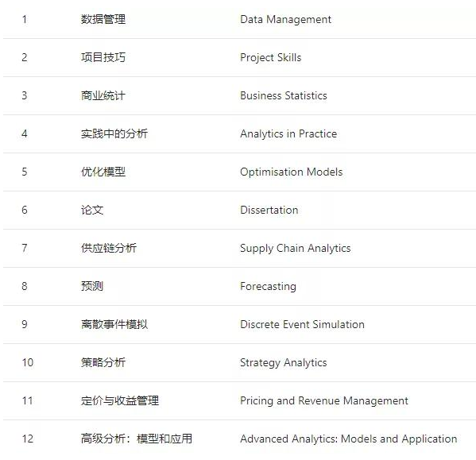Click Advanced Analytics: Models and Application
This screenshot has height=460, width=476.
pos(349,439)
